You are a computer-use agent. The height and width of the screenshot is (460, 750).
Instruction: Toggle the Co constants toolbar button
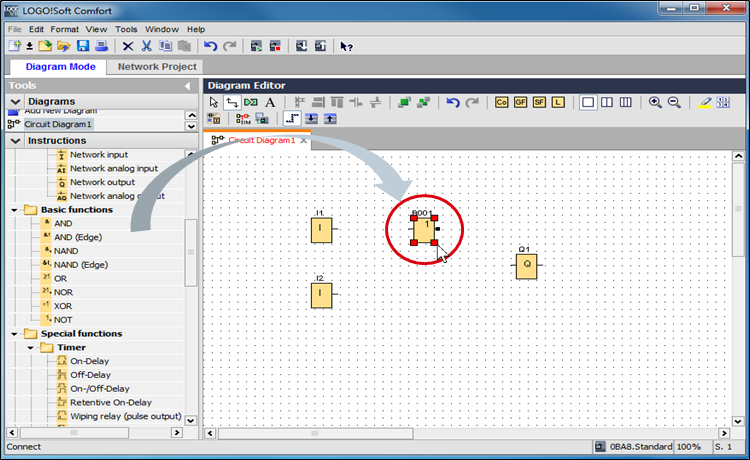501,102
